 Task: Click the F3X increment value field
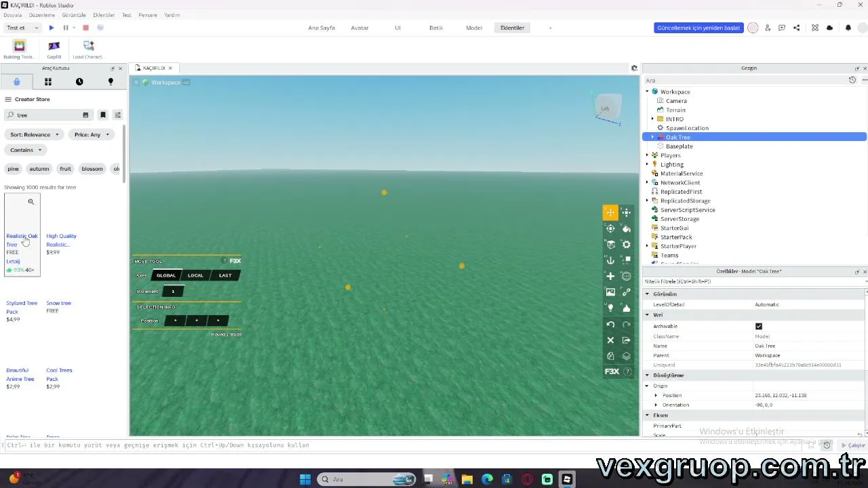(173, 291)
